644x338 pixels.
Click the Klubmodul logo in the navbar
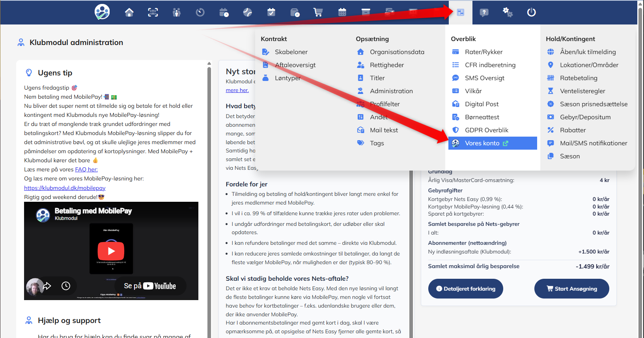[x=102, y=12]
